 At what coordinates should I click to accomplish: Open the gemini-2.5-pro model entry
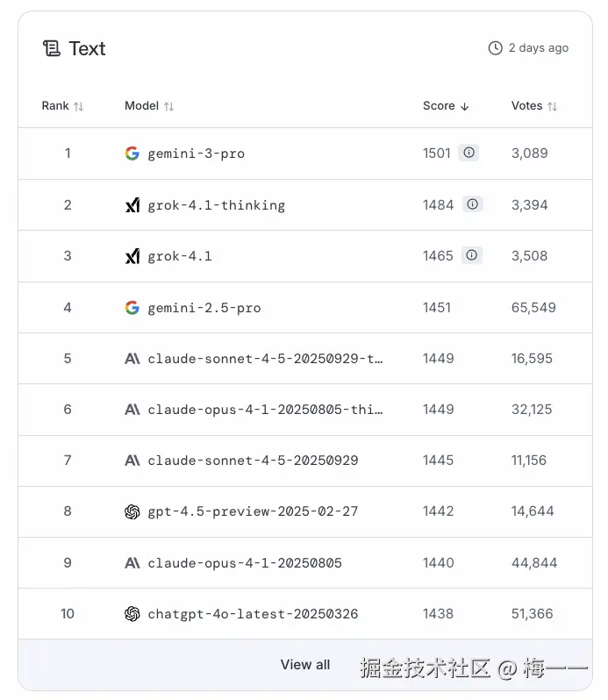pyautogui.click(x=204, y=308)
